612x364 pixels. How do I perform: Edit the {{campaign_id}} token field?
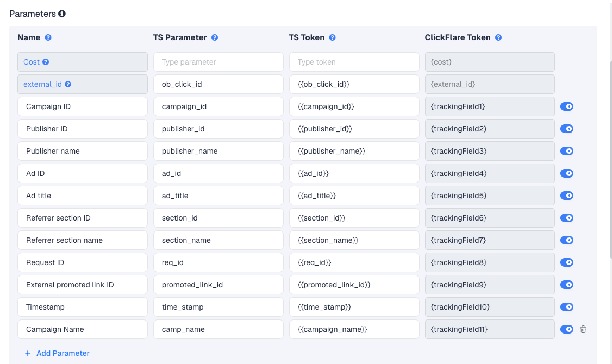tap(354, 106)
